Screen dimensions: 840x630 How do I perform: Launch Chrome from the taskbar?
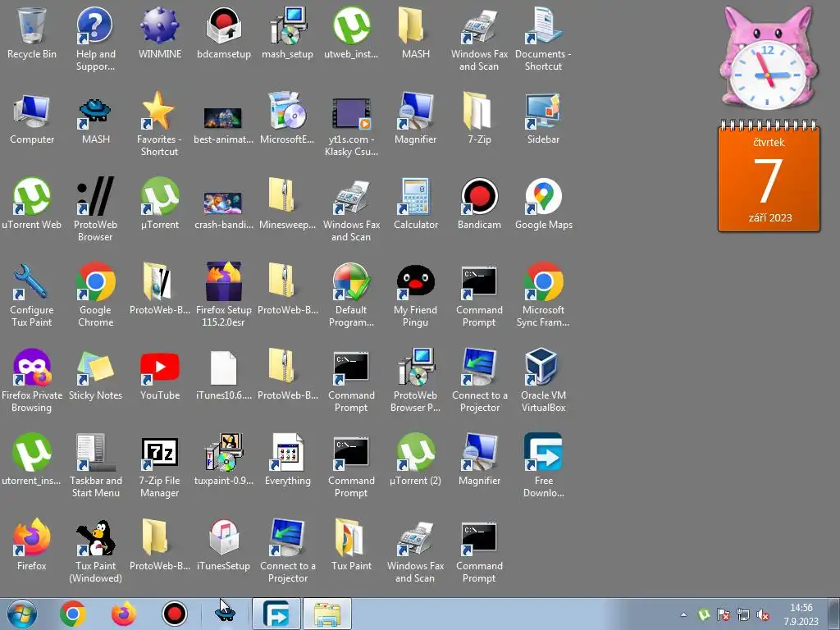(x=73, y=614)
